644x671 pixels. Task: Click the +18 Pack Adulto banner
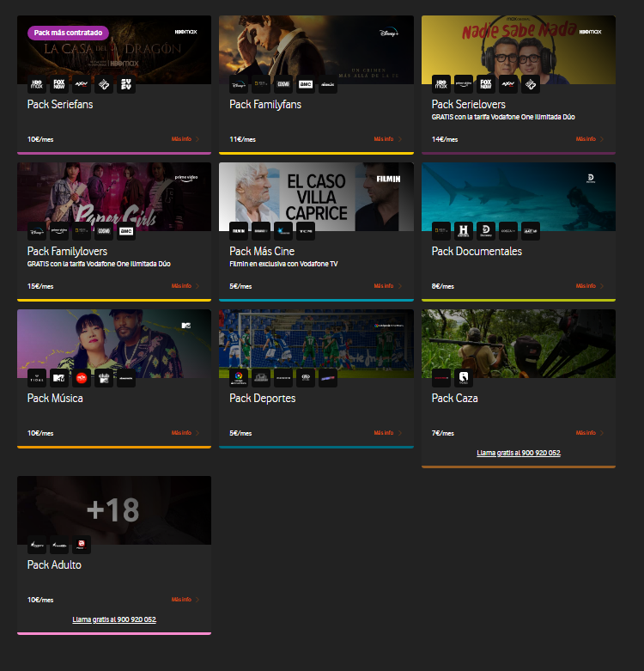[114, 510]
